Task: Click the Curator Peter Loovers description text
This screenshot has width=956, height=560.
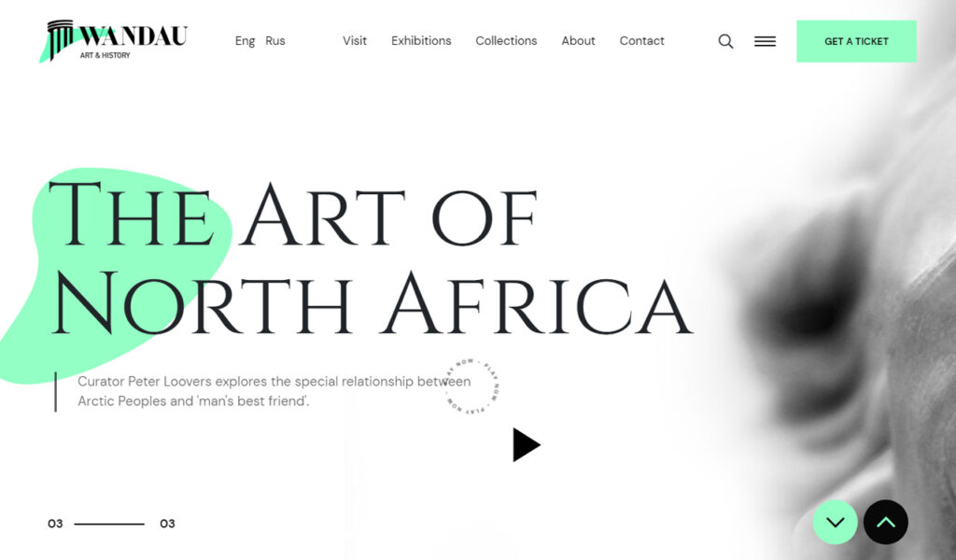Action: (274, 391)
